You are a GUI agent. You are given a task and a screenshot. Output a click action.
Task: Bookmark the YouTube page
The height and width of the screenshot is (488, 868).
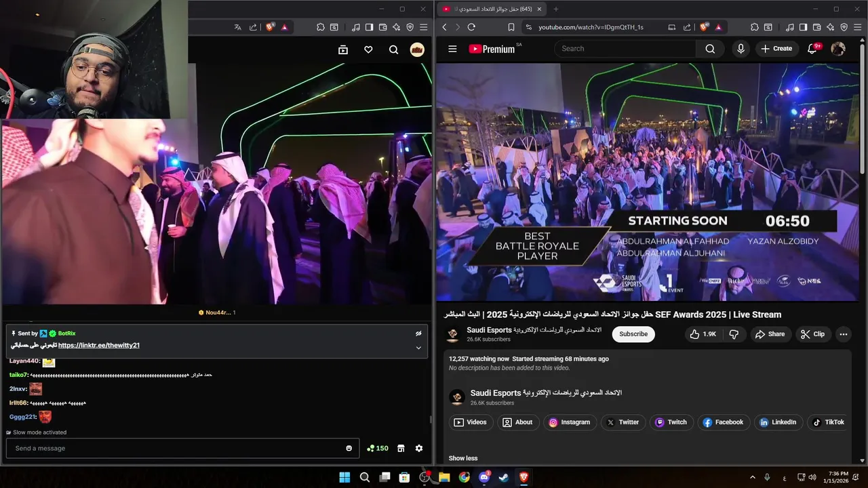[511, 27]
